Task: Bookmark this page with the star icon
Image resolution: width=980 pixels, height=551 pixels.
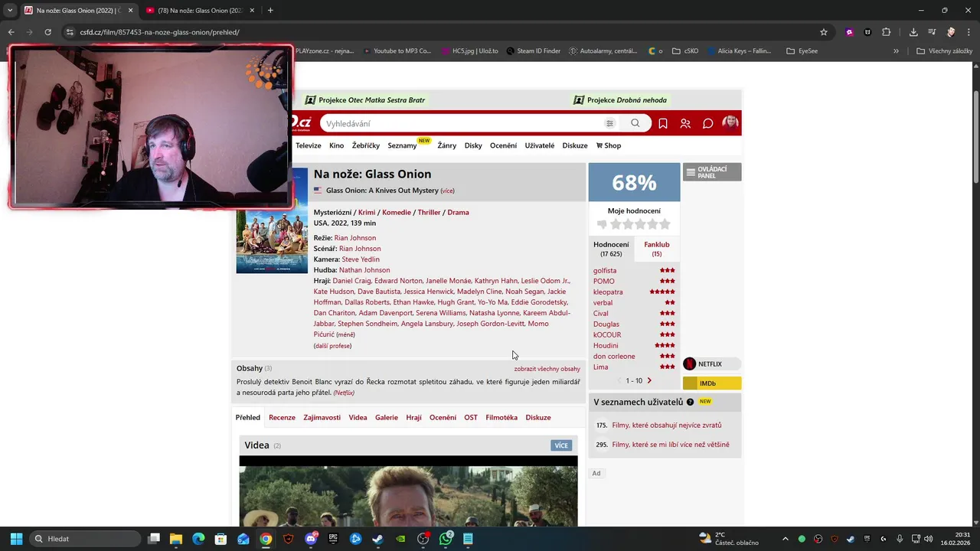Action: pyautogui.click(x=824, y=32)
